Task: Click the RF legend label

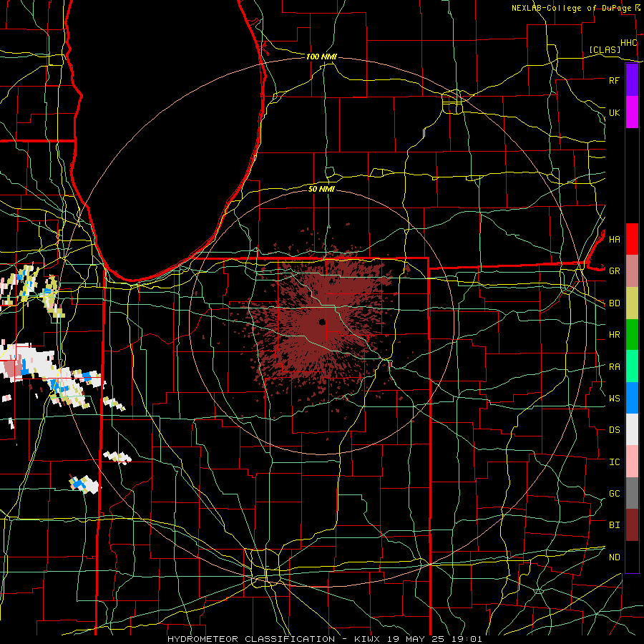Action: (x=614, y=80)
